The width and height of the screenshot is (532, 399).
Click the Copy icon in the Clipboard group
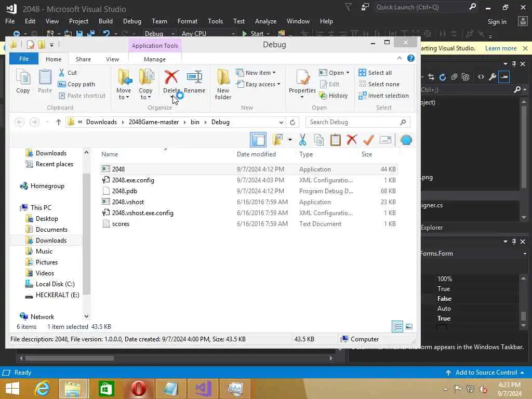coord(23,78)
